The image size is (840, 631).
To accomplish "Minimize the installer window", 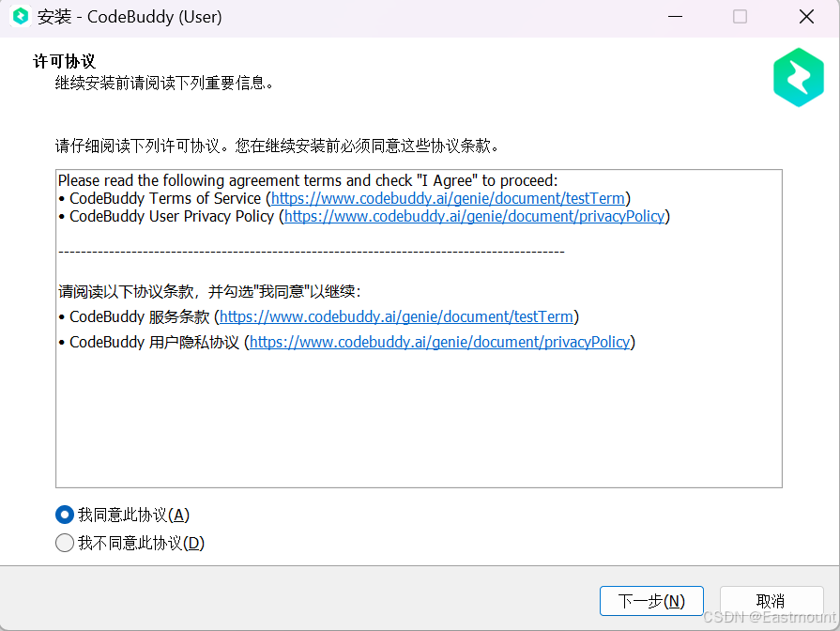I will coord(675,16).
